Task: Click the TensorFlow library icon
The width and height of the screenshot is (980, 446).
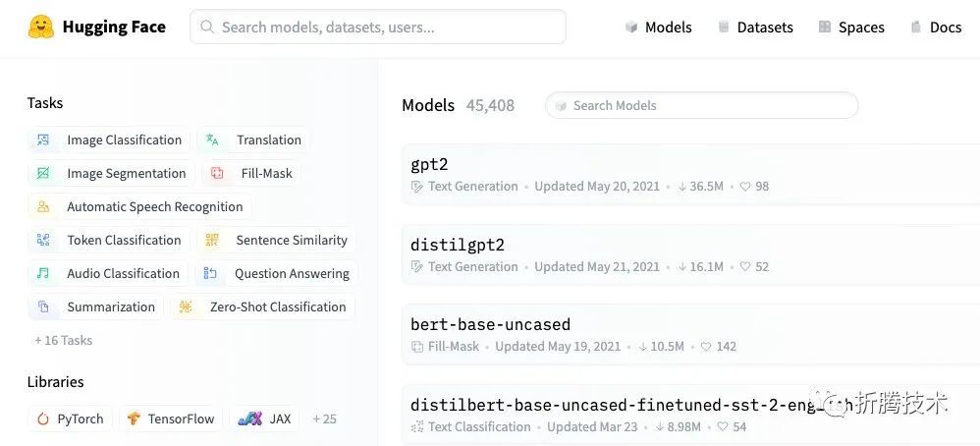Action: point(134,419)
